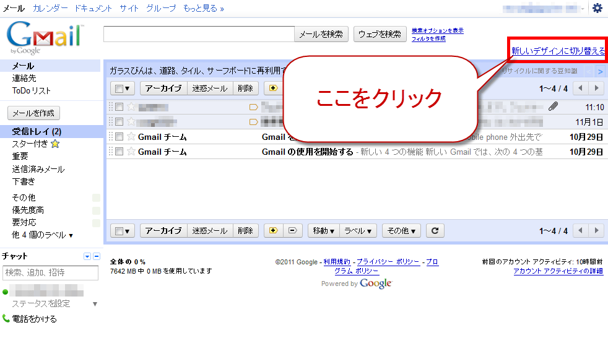Click 削除 in top toolbar
This screenshot has height=364, width=608.
pyautogui.click(x=245, y=89)
